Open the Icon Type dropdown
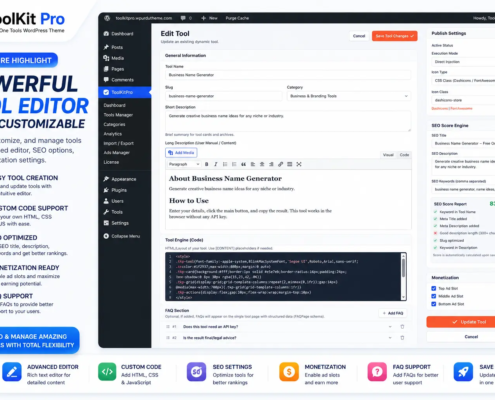495x400 pixels. [463, 81]
